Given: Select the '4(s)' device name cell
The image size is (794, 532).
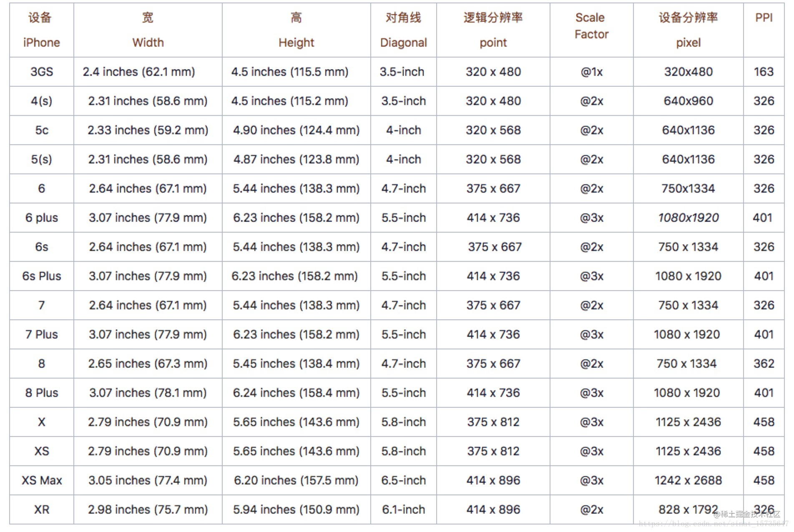Looking at the screenshot, I should [42, 101].
